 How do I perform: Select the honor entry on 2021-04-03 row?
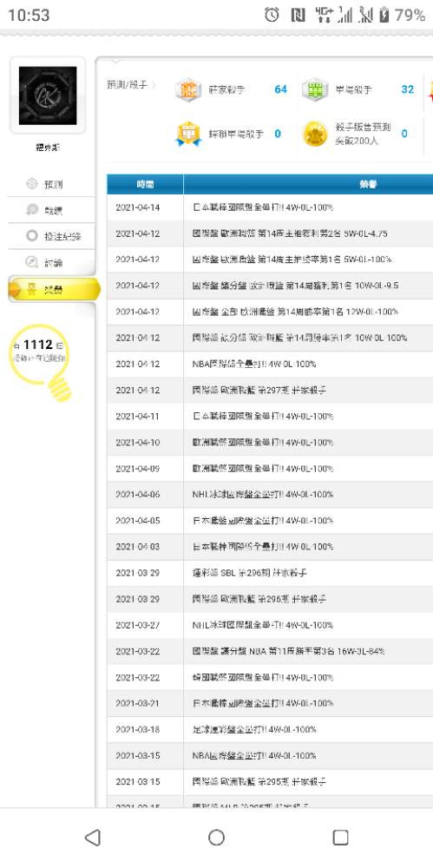[x=263, y=546]
